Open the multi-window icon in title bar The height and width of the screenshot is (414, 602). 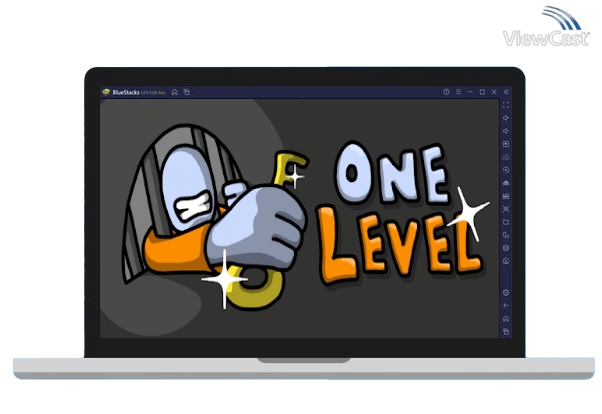point(187,92)
